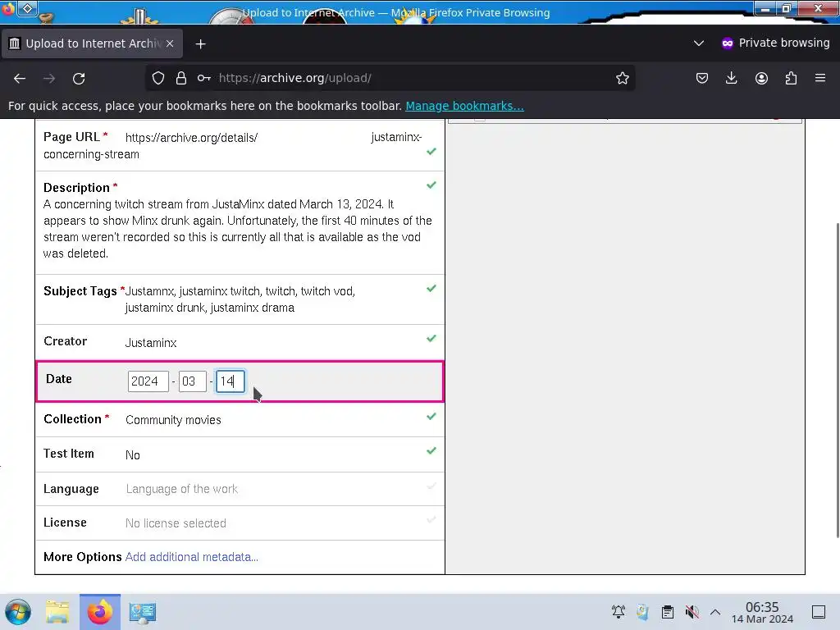Open the Downloads panel

click(x=731, y=78)
